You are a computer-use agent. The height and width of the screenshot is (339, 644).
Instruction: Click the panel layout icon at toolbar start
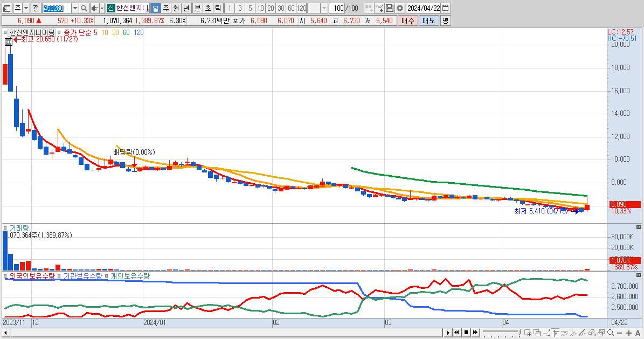[7, 8]
